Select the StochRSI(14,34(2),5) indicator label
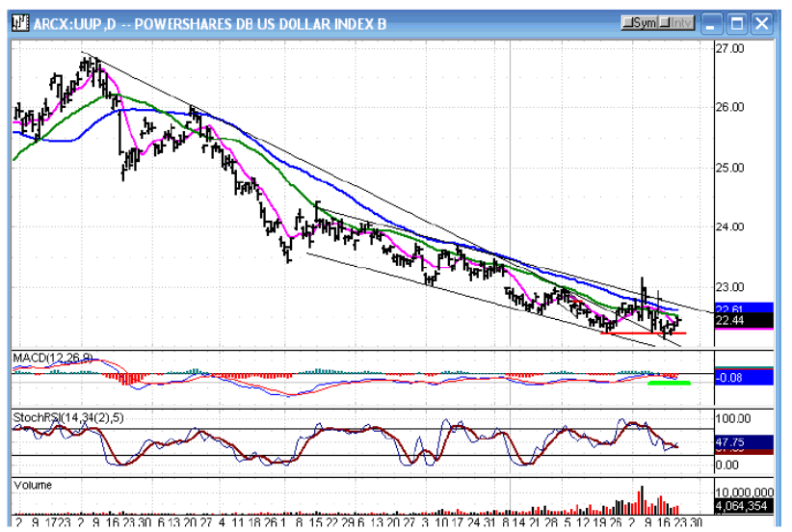792x532 pixels. click(68, 418)
